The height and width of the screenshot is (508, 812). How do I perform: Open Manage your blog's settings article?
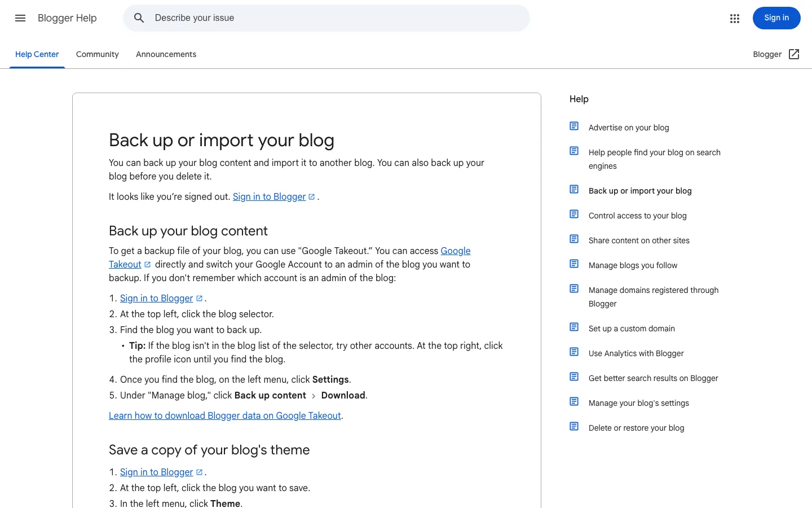(639, 403)
